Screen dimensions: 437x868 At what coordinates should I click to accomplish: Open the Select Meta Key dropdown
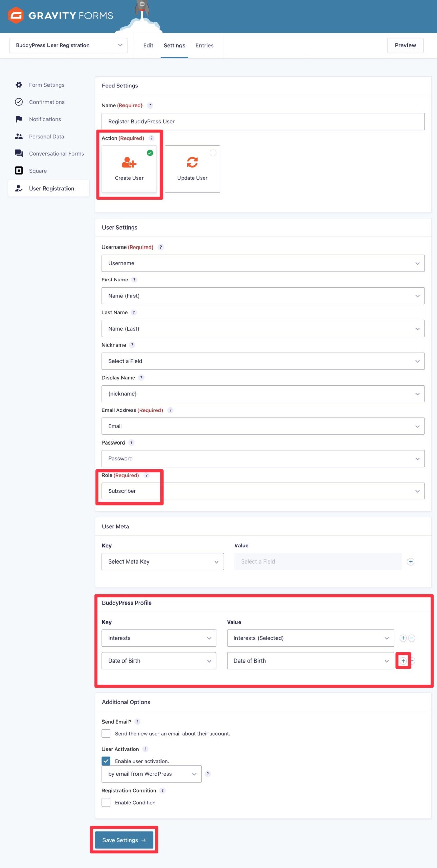tap(163, 562)
